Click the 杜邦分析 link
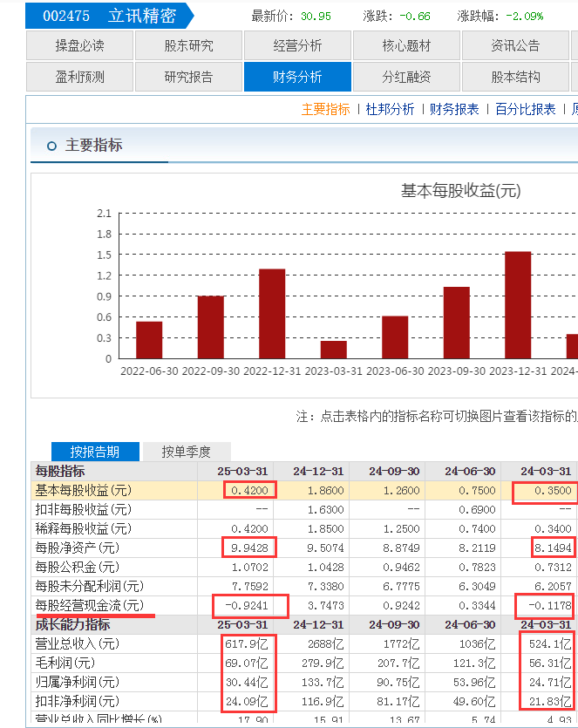The height and width of the screenshot is (728, 578). click(x=390, y=110)
